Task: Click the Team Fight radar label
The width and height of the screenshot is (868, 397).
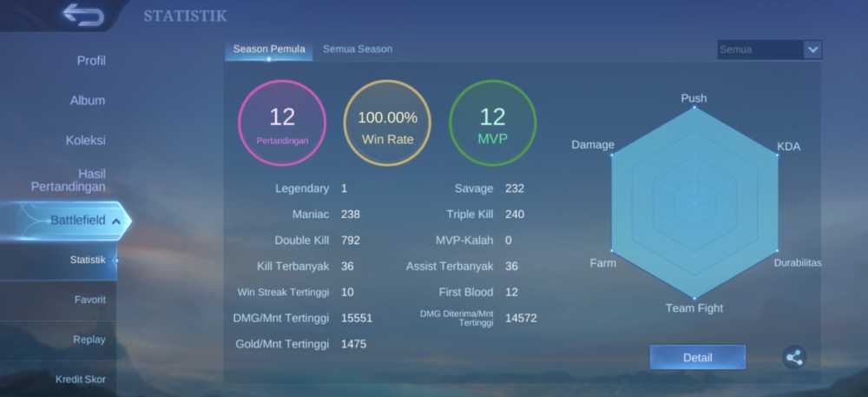Action: click(x=694, y=308)
